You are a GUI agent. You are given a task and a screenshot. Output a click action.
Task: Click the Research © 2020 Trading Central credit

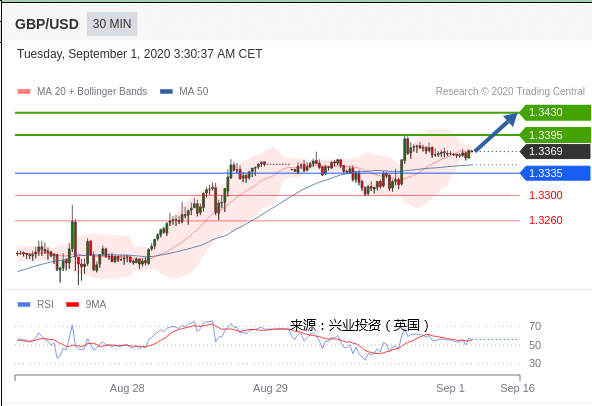pos(510,91)
